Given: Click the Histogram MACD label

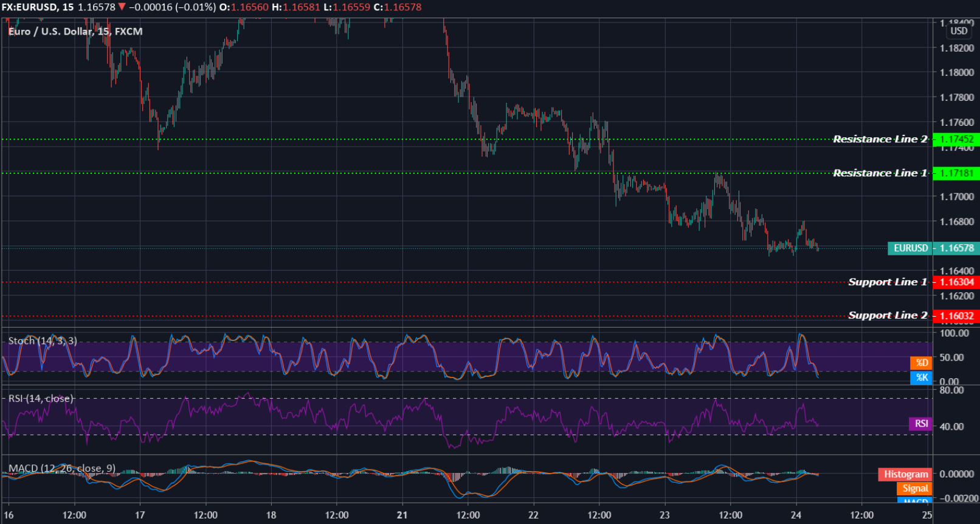Looking at the screenshot, I should pos(906,475).
